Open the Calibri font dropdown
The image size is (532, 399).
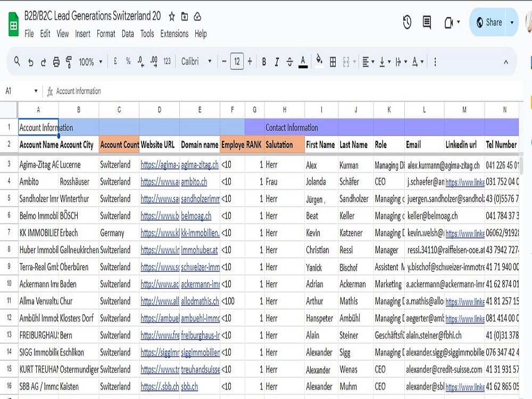[x=196, y=61]
